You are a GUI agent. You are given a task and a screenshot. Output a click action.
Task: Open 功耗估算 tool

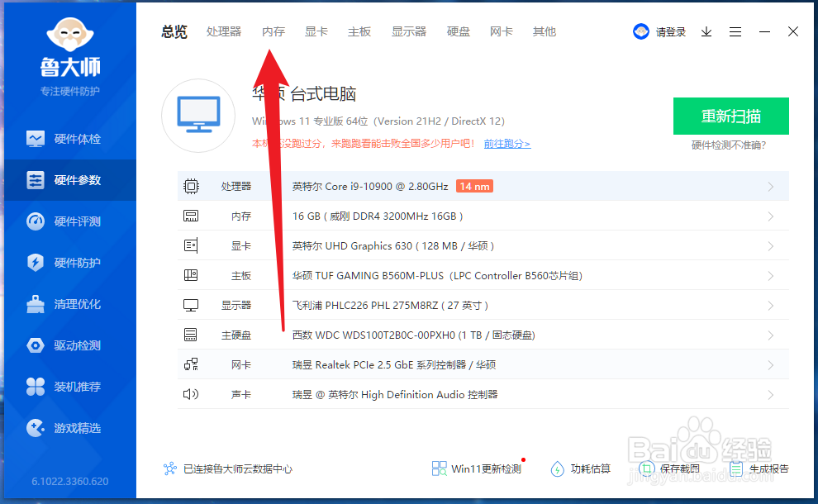pyautogui.click(x=581, y=468)
